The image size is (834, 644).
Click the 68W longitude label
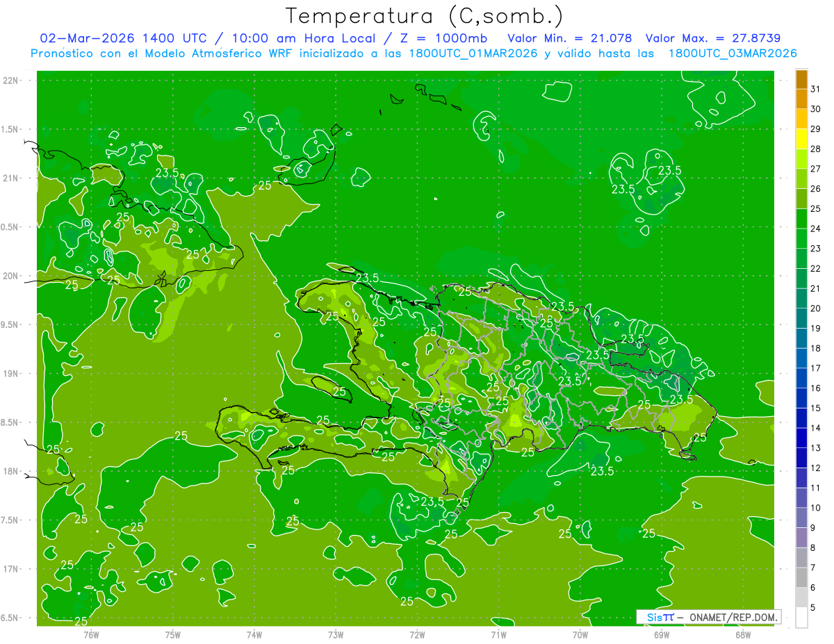coord(743,634)
